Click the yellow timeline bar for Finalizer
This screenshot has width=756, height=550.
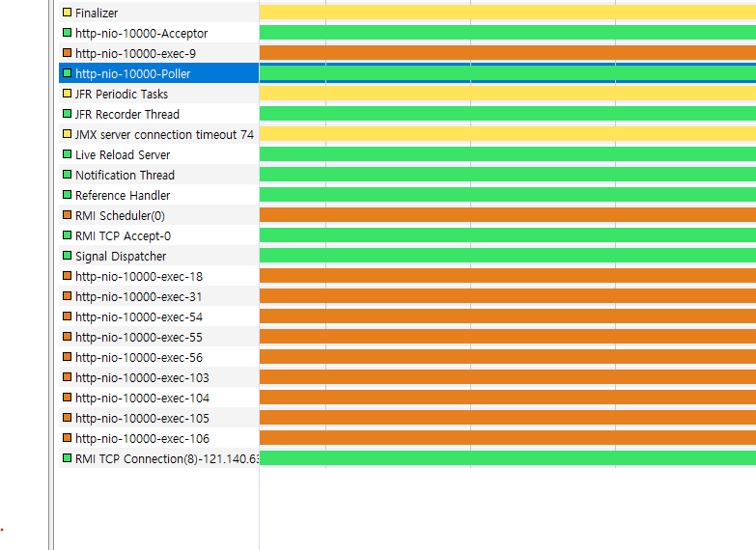[x=508, y=12]
